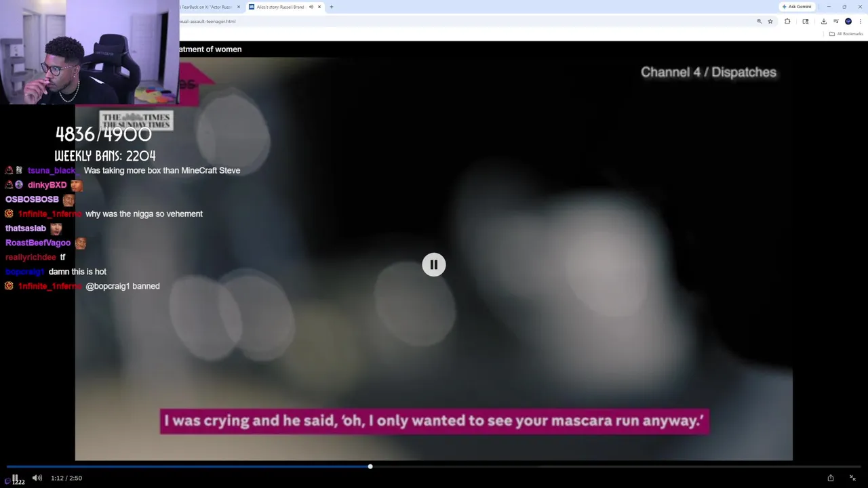This screenshot has height=488, width=868.
Task: Click the mascara subtitle caption
Action: pyautogui.click(x=434, y=421)
